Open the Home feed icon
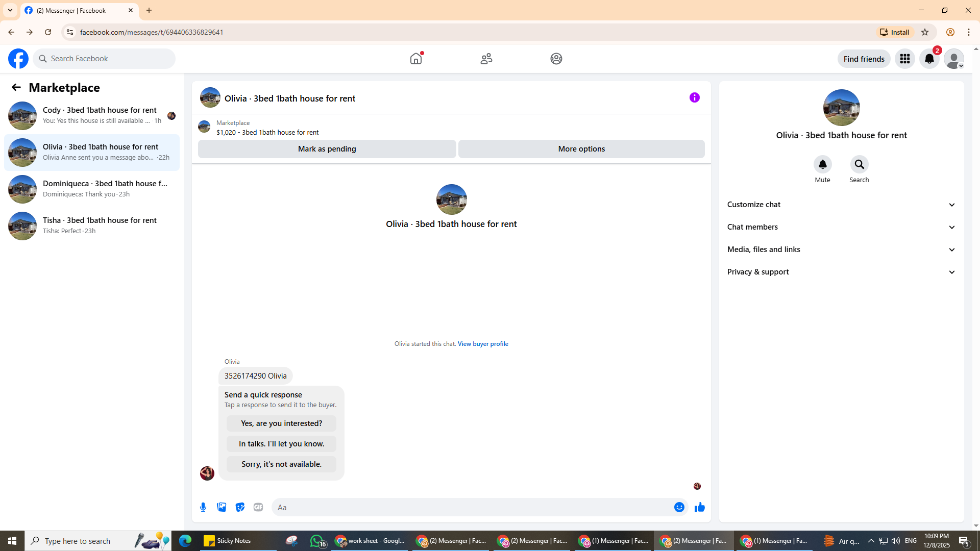 416,59
